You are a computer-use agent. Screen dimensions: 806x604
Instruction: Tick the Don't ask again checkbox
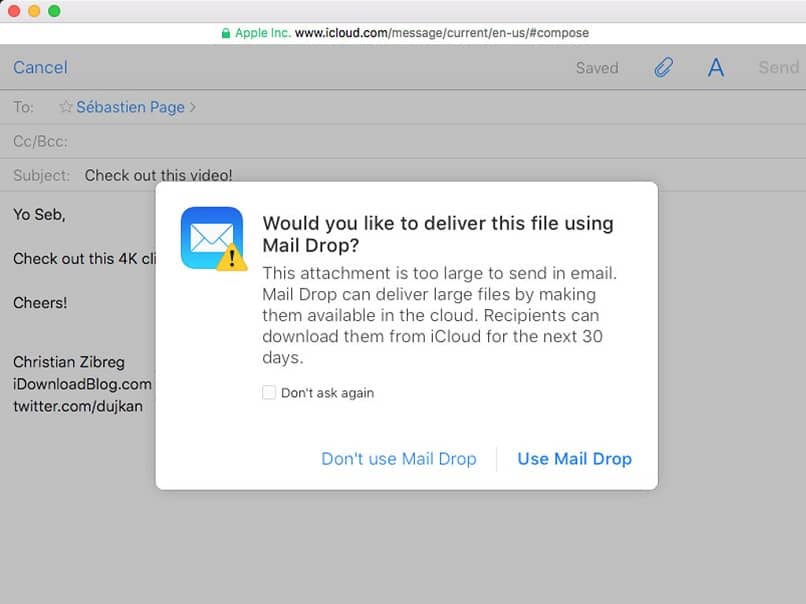pos(269,393)
